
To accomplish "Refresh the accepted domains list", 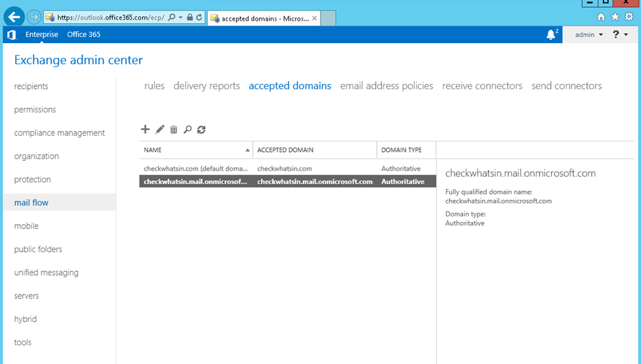I will tap(201, 129).
